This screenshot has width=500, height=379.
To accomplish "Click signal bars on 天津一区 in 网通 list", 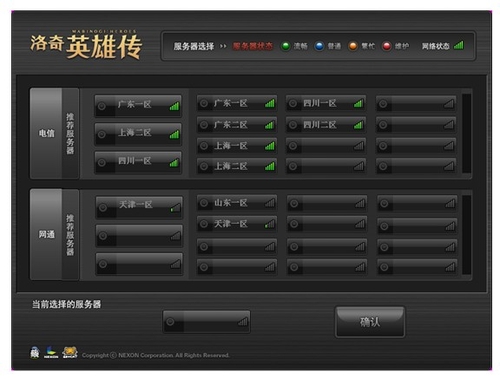I will tap(270, 224).
